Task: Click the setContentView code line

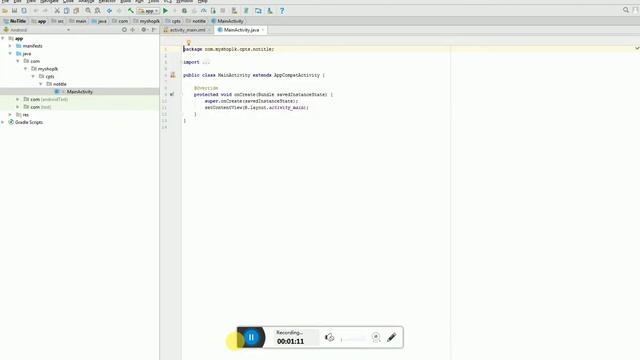Action: pos(257,108)
